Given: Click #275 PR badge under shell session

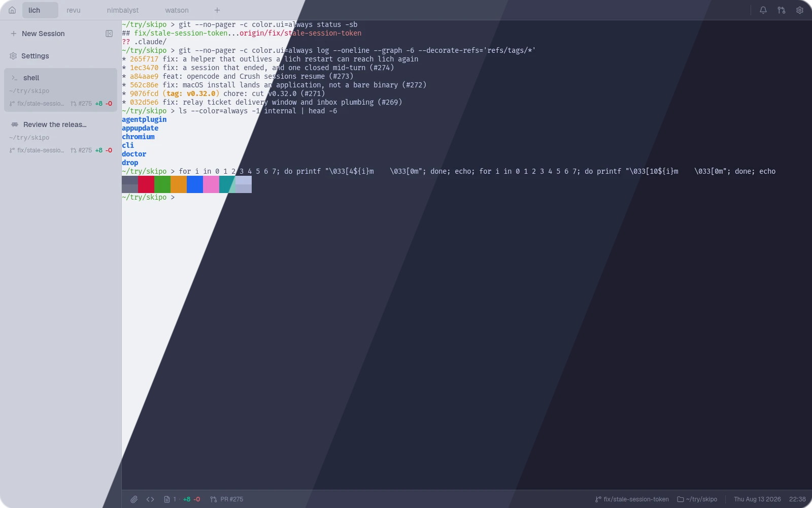Looking at the screenshot, I should pyautogui.click(x=81, y=104).
